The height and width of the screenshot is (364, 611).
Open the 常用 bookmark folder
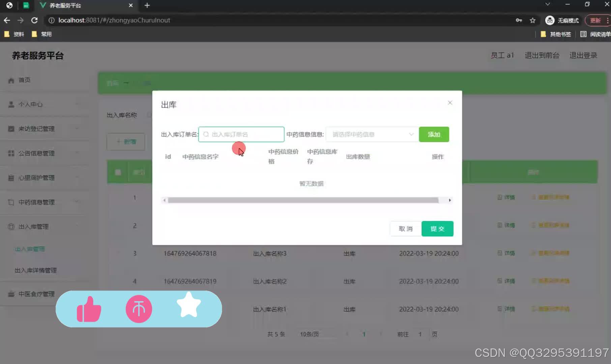41,34
